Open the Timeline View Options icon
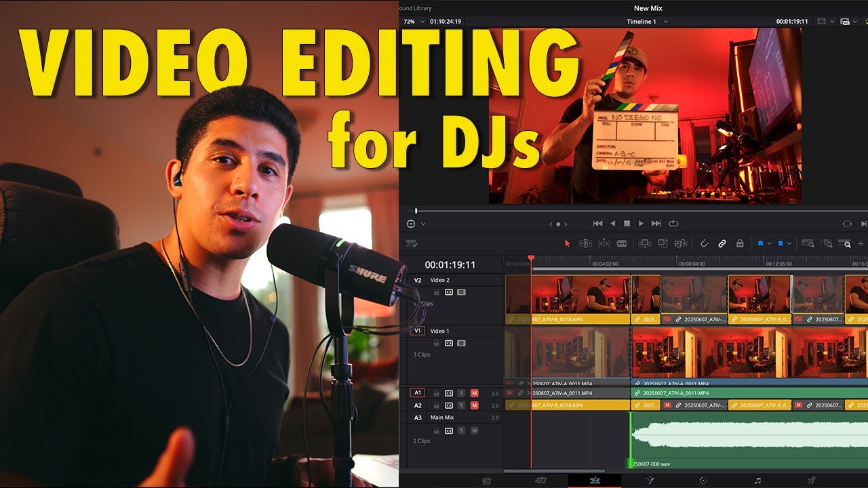This screenshot has height=488, width=868. coord(411,243)
